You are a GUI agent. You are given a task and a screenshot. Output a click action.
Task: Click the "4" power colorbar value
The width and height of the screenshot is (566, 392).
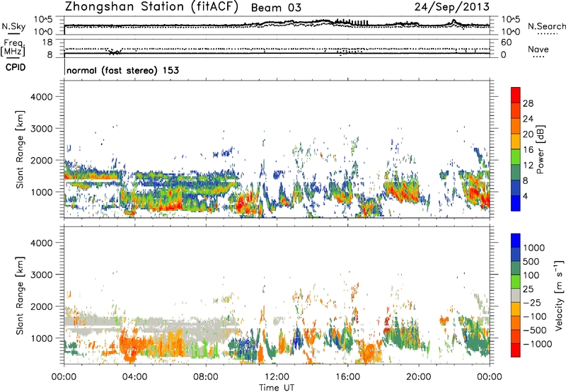526,196
